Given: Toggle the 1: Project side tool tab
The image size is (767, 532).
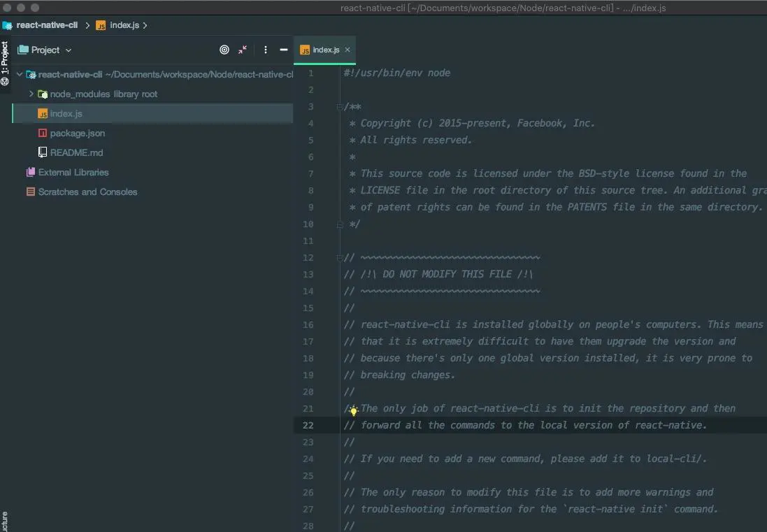Looking at the screenshot, I should tap(5, 63).
